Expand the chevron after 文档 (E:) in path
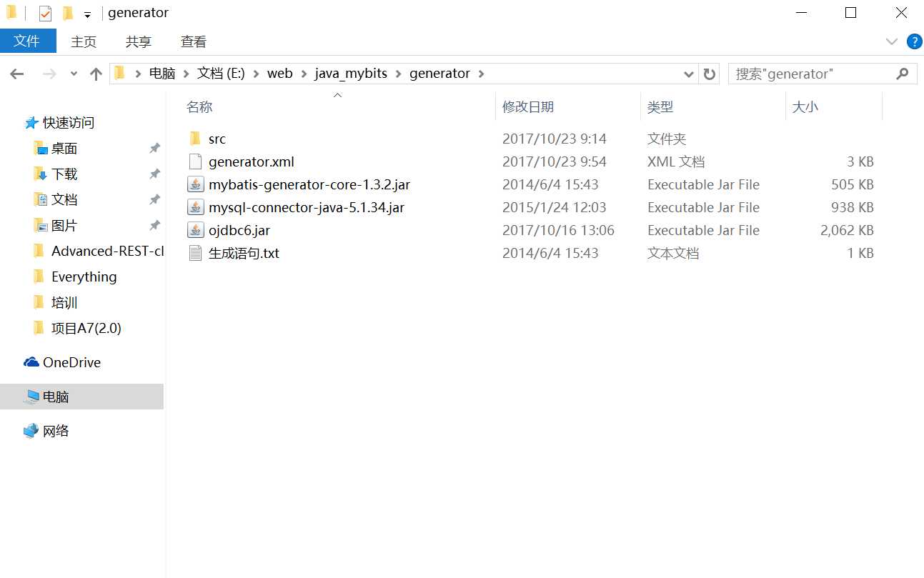 pyautogui.click(x=257, y=74)
